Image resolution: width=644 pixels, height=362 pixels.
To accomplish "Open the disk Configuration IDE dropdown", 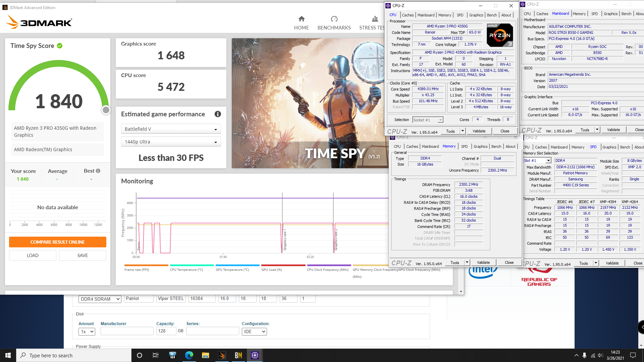I will point(254,331).
